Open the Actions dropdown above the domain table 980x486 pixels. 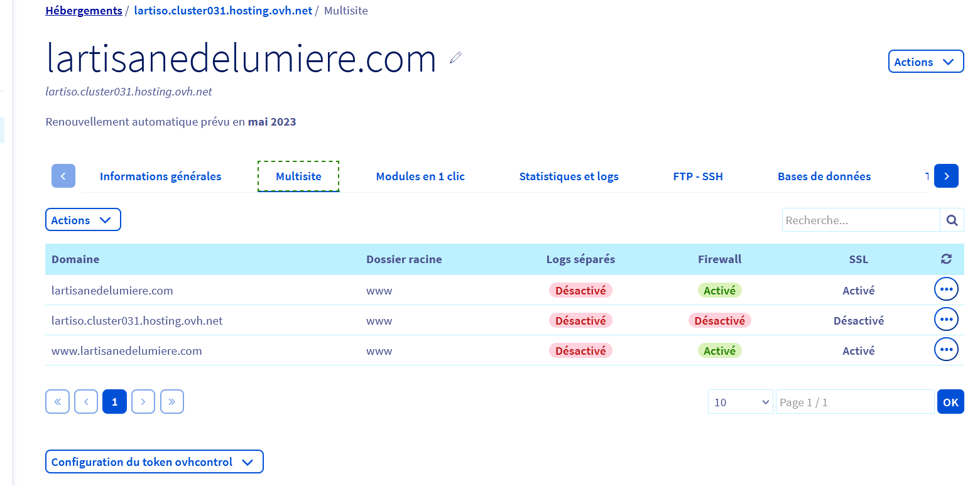83,220
